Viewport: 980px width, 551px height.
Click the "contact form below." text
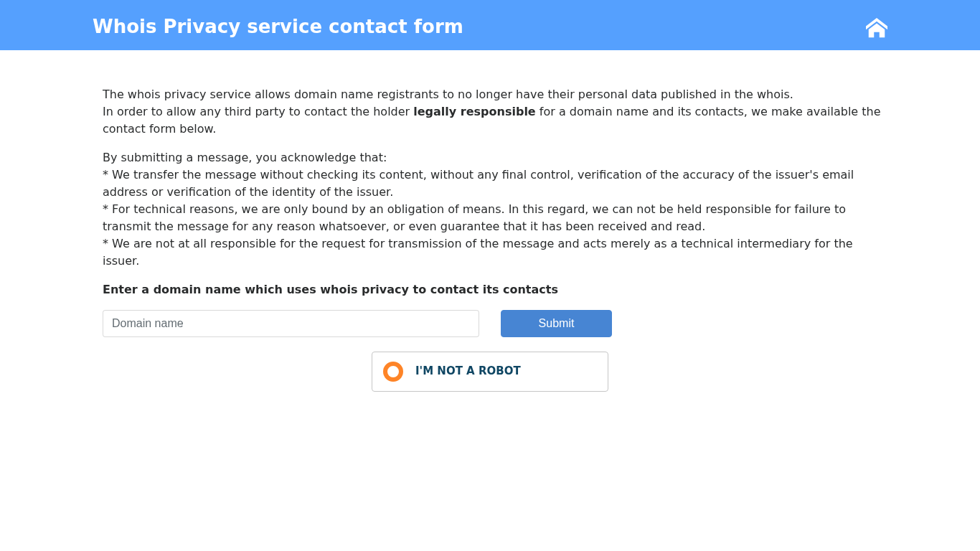tap(159, 129)
